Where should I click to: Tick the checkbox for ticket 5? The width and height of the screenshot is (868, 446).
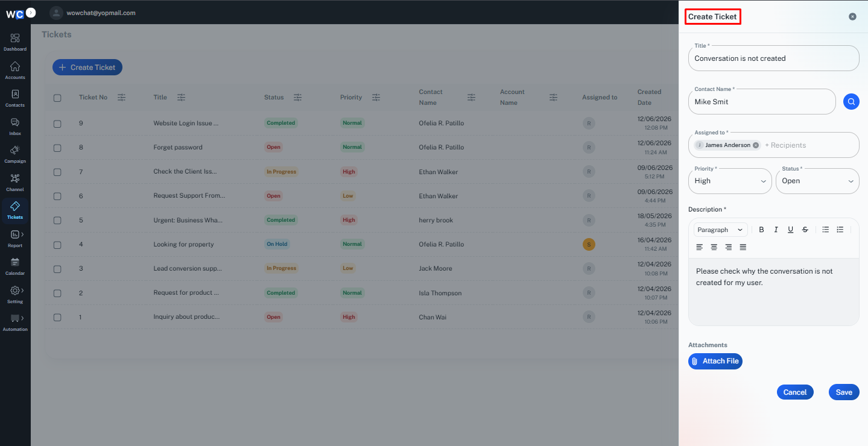(57, 221)
